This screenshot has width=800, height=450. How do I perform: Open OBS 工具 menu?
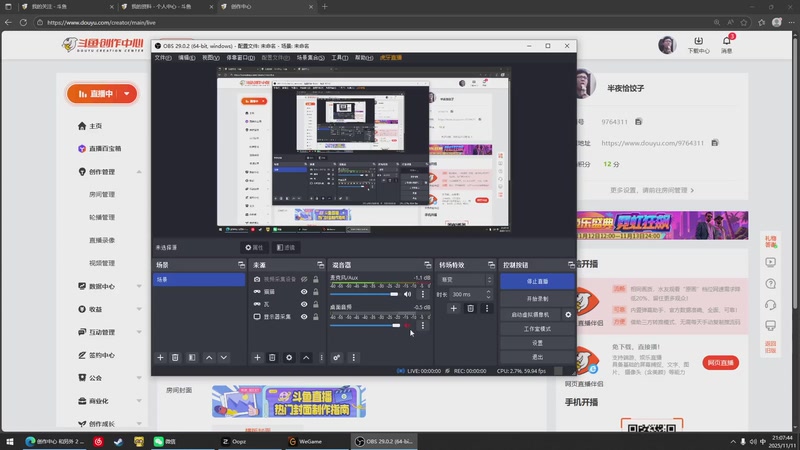tap(339, 58)
